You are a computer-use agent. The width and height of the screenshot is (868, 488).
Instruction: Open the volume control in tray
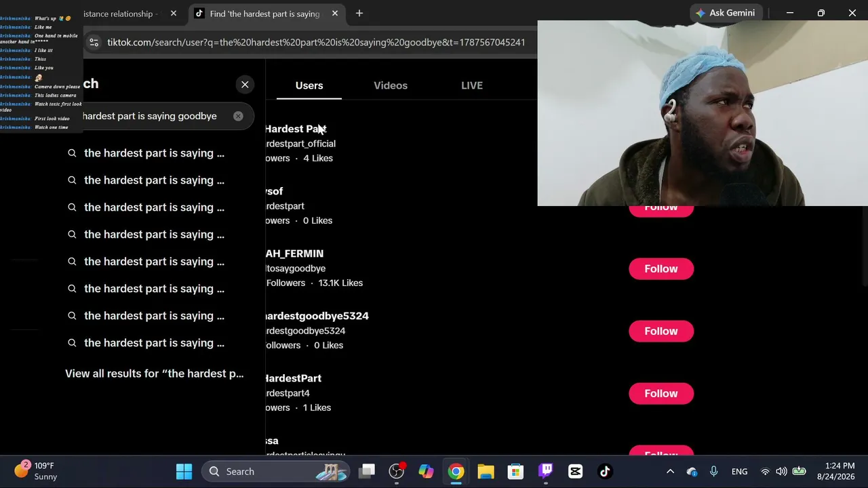(x=781, y=472)
